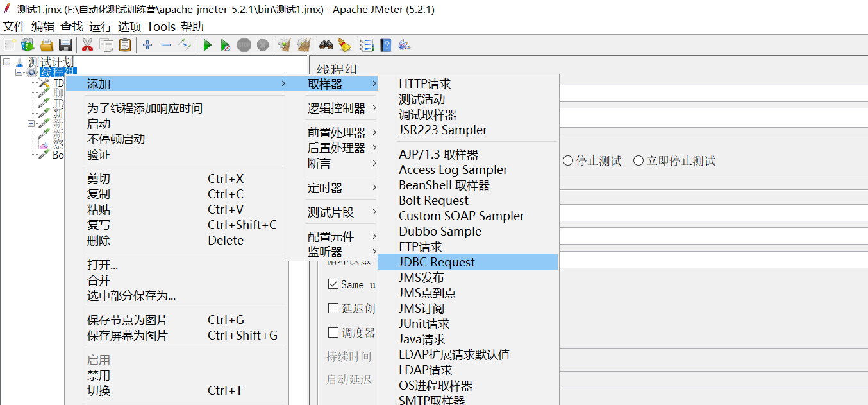
Task: Expand the plus node in tree
Action: [31, 123]
